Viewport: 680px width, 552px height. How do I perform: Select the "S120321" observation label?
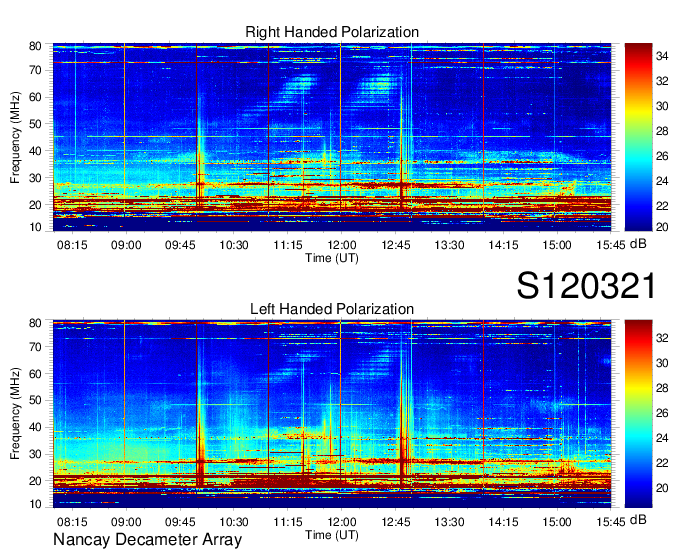586,286
